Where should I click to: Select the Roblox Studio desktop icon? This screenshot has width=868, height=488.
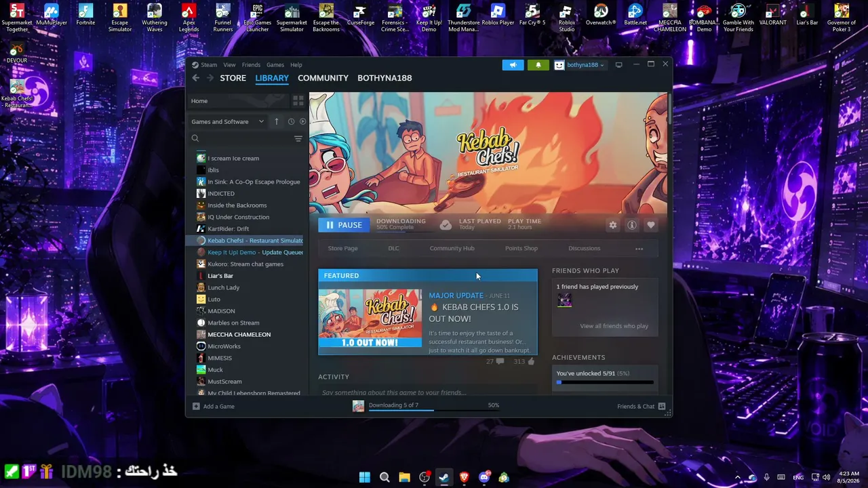567,18
